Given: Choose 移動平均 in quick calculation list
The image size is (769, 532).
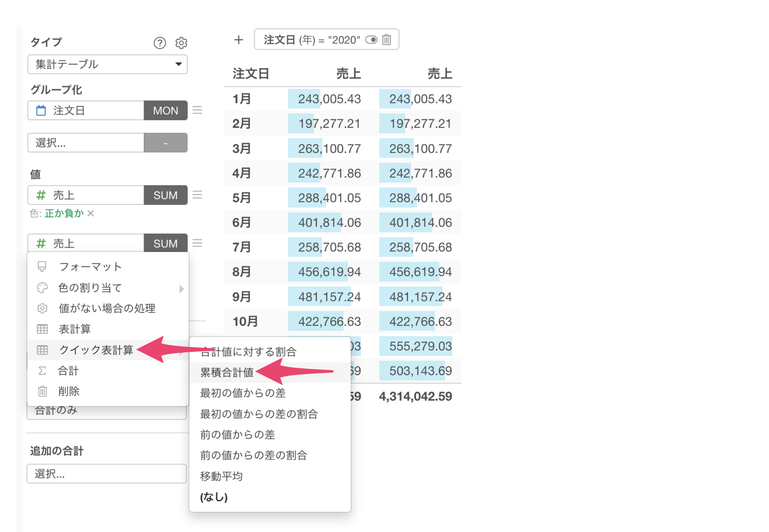Looking at the screenshot, I should pyautogui.click(x=221, y=476).
